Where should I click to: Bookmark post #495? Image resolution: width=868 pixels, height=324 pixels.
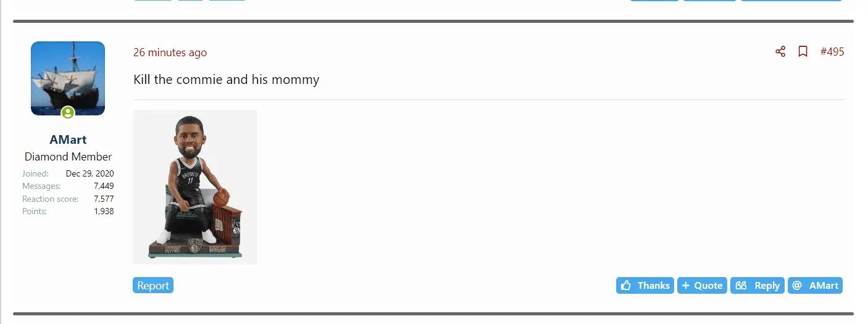pyautogui.click(x=803, y=52)
